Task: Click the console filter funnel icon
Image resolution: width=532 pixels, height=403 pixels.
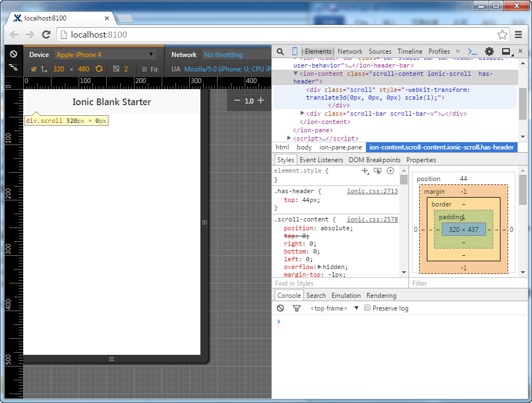Action: coord(297,308)
